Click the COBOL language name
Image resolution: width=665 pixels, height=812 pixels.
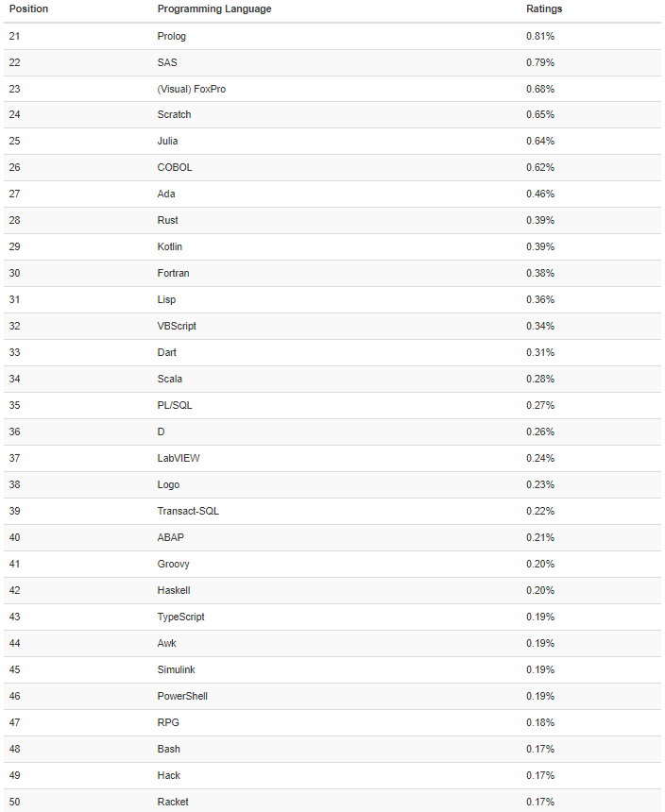pyautogui.click(x=175, y=167)
